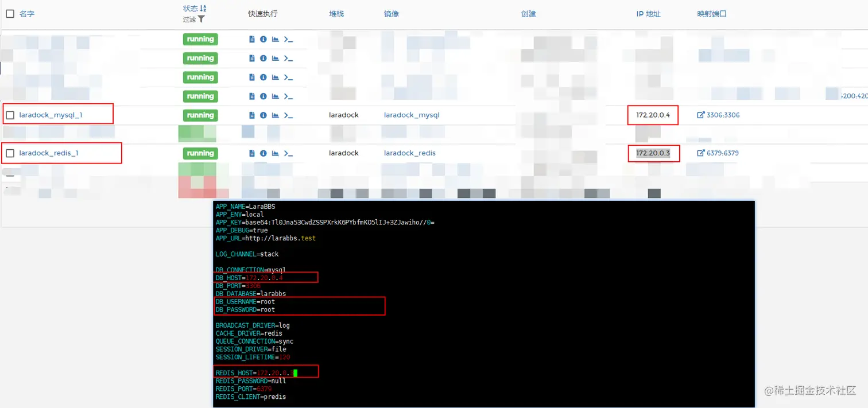
Task: Sort by the 状态 column header
Action: point(191,9)
